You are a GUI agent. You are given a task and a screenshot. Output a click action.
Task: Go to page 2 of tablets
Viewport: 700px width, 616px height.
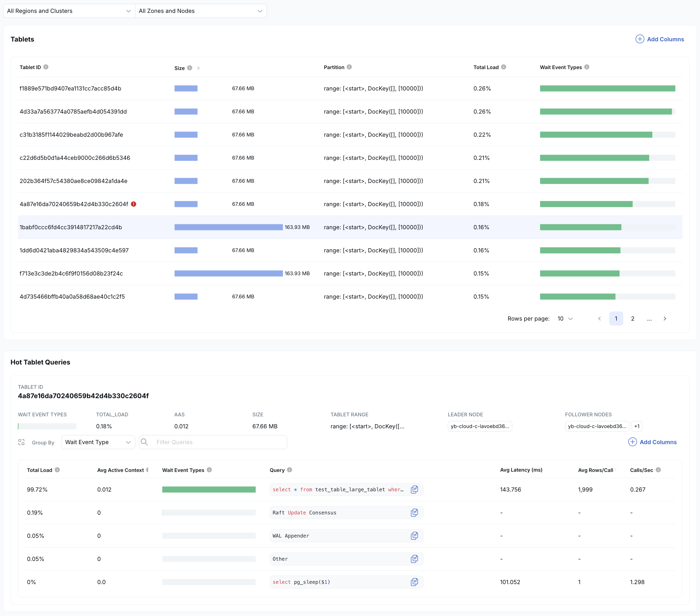coord(633,319)
